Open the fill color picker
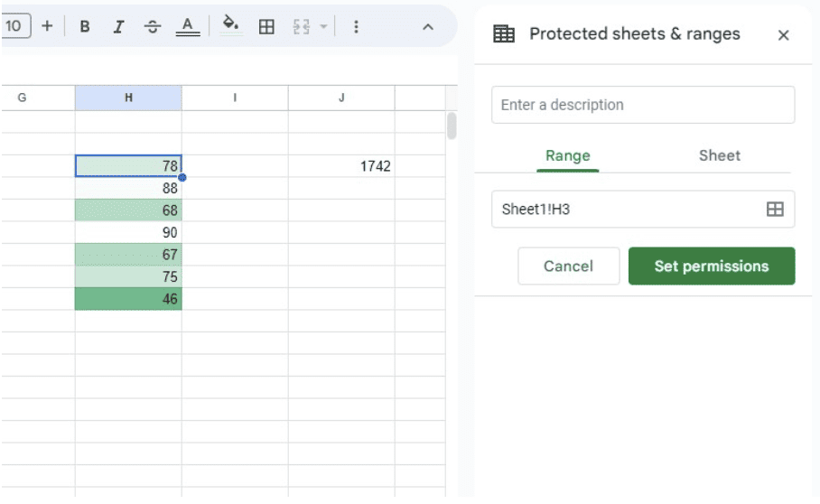Screen dimensions: 820x504 pyautogui.click(x=231, y=26)
